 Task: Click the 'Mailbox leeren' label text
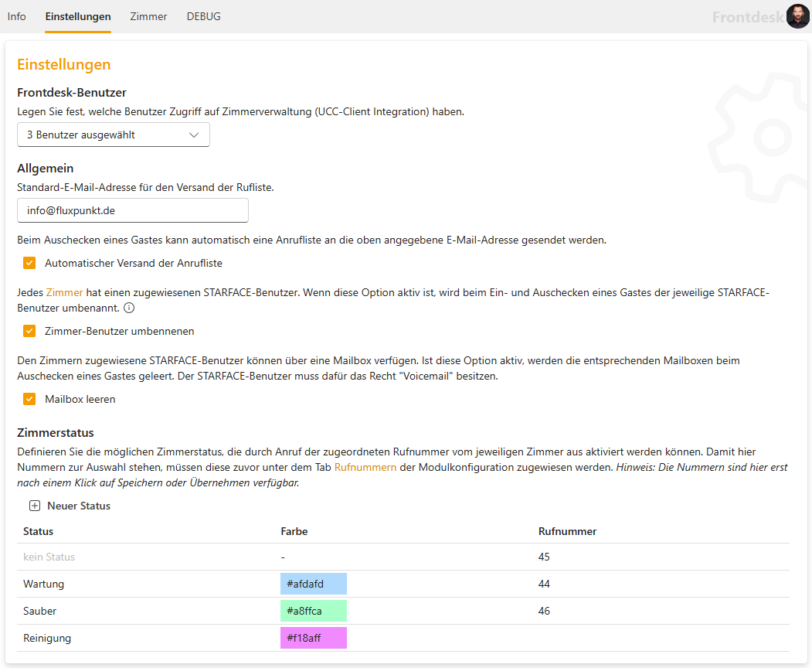point(80,399)
